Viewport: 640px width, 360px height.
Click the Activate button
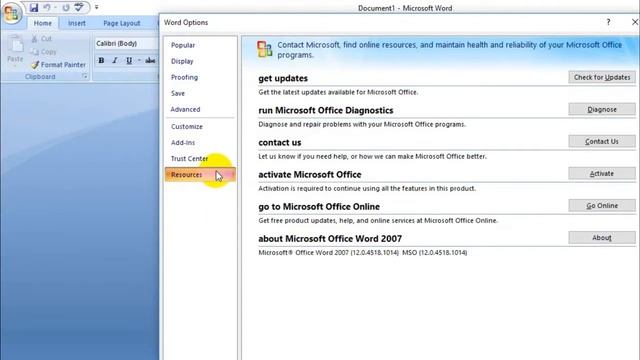pos(602,173)
